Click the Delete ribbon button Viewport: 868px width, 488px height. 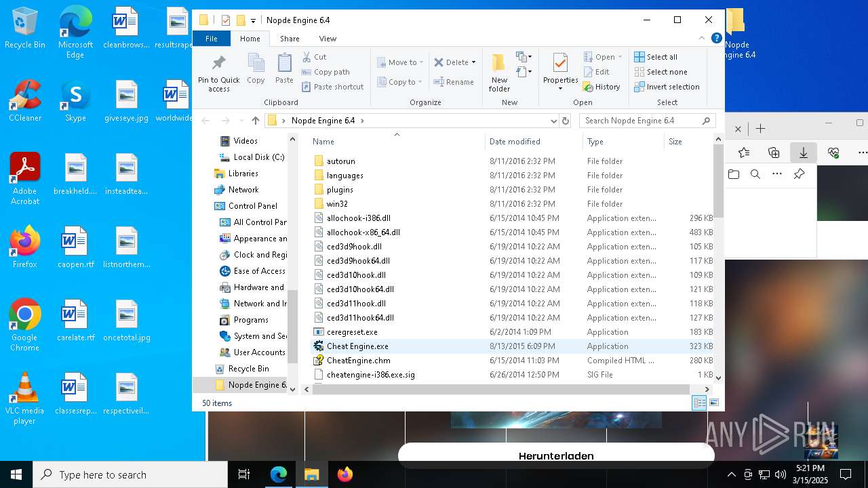454,62
